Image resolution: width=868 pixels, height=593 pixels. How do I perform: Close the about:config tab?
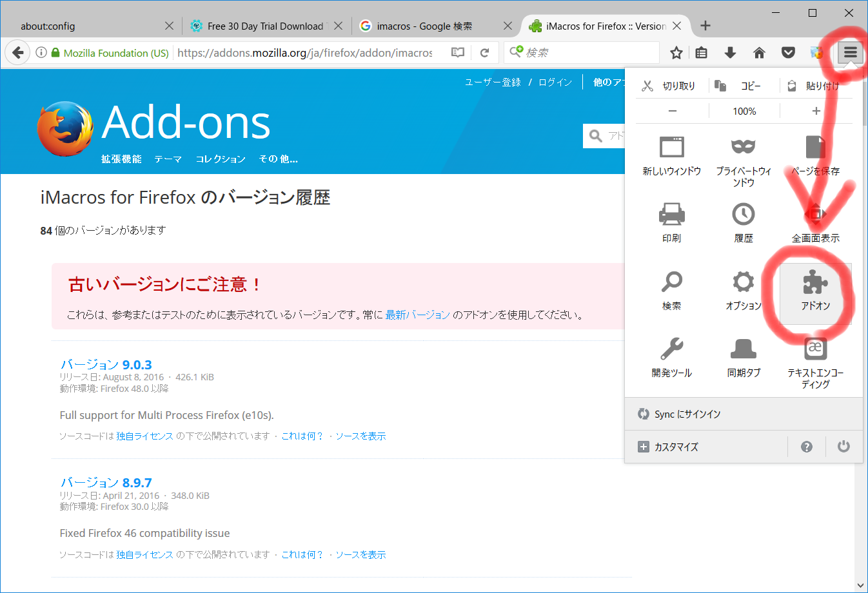tap(169, 26)
